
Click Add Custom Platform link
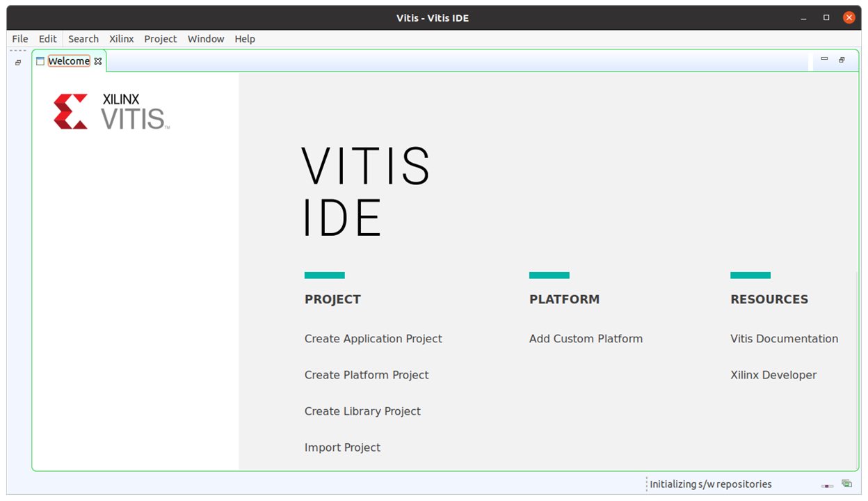coord(586,339)
